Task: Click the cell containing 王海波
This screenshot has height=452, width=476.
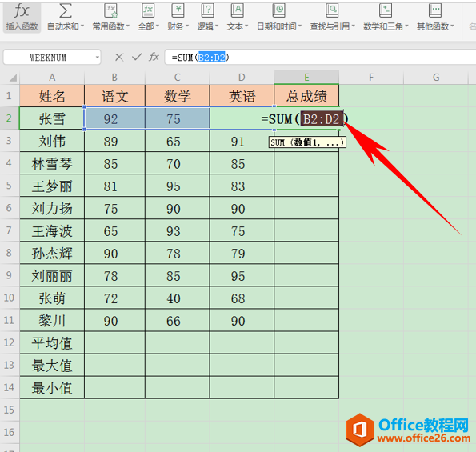Action: 52,230
